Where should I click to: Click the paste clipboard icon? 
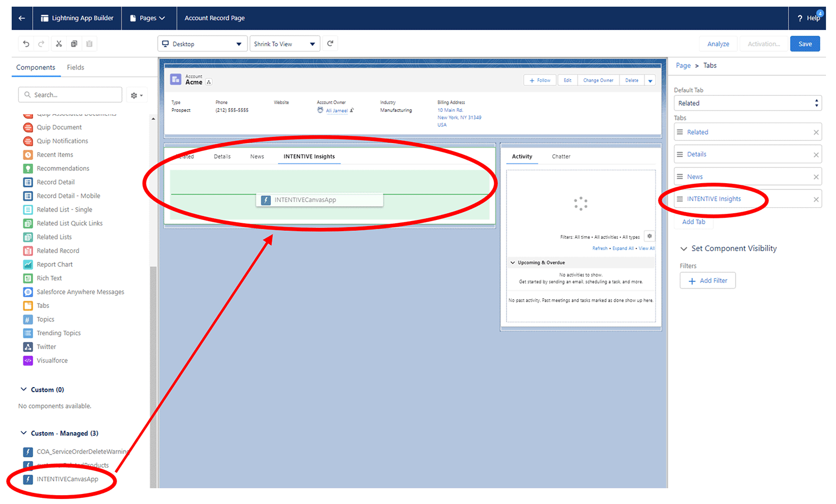[x=89, y=43]
